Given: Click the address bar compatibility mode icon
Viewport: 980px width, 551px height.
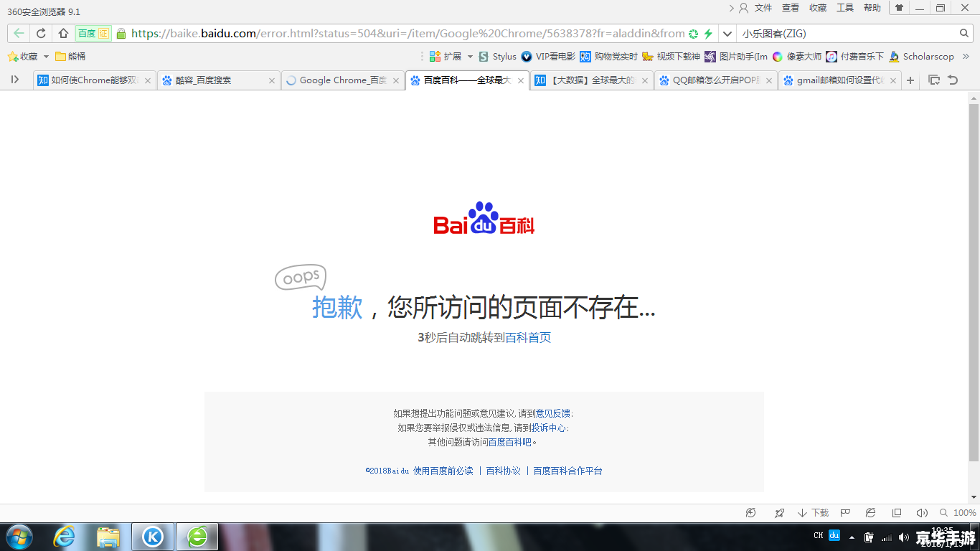Looking at the screenshot, I should coord(693,34).
